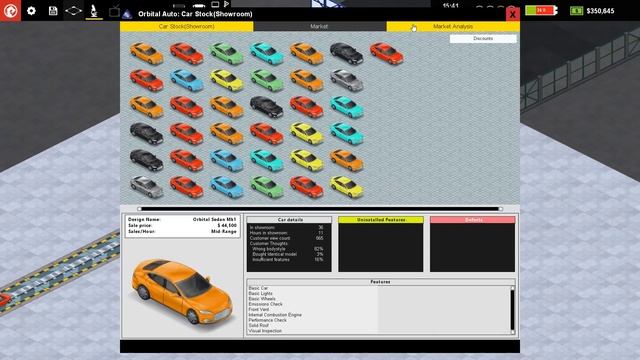This screenshot has height=360, width=640.
Task: Click the large orange sedan preview image
Action: coord(182,291)
